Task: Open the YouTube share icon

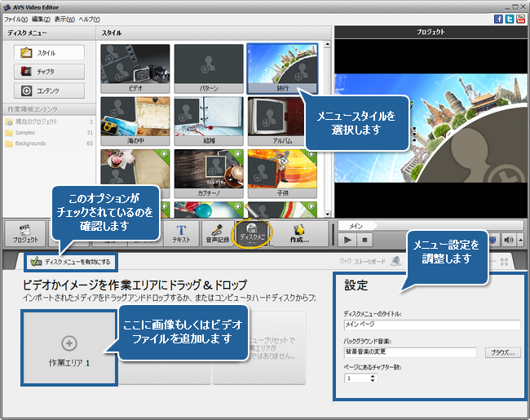Action: point(521,18)
